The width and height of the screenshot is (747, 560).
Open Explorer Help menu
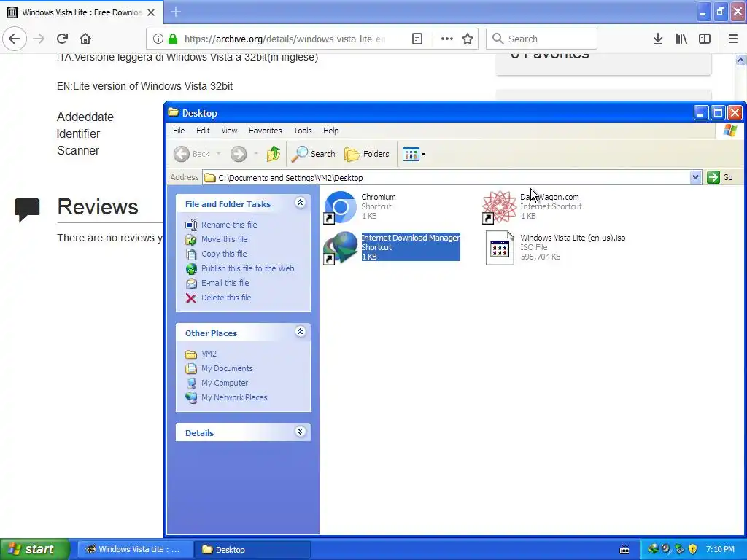click(x=330, y=131)
